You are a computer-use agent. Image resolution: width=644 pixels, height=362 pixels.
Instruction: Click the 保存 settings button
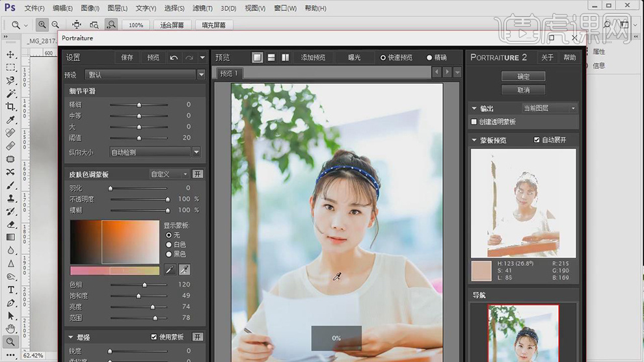click(127, 57)
